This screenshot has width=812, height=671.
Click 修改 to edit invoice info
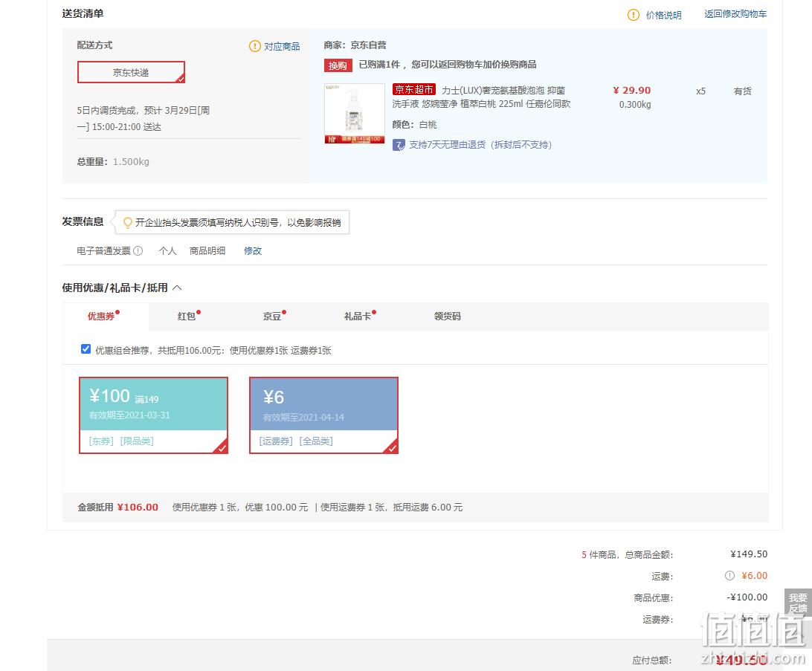click(253, 251)
